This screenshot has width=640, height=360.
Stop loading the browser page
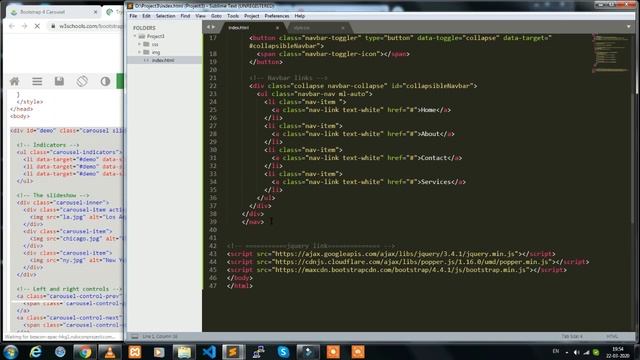pos(37,26)
